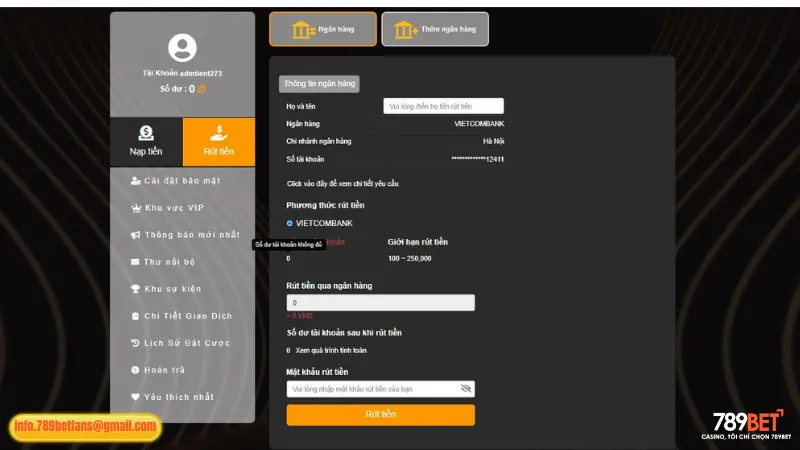800x450 pixels.
Task: Click the Hoàn trả coin icon
Action: click(x=135, y=370)
